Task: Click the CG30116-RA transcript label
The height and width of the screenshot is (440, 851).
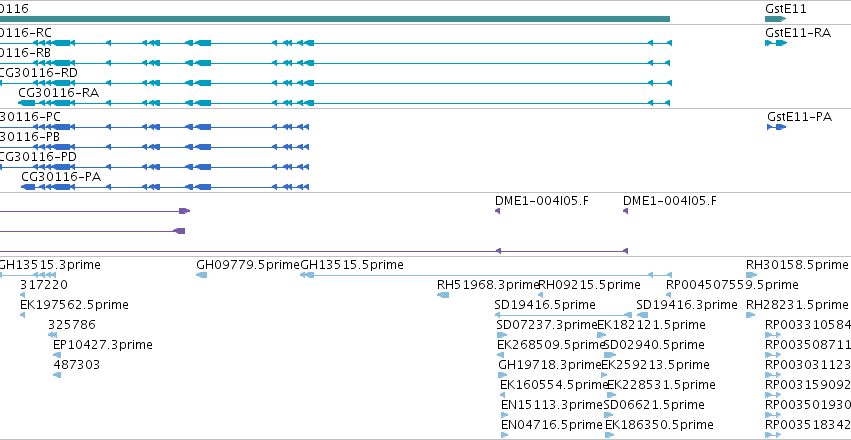Action: click(x=59, y=93)
